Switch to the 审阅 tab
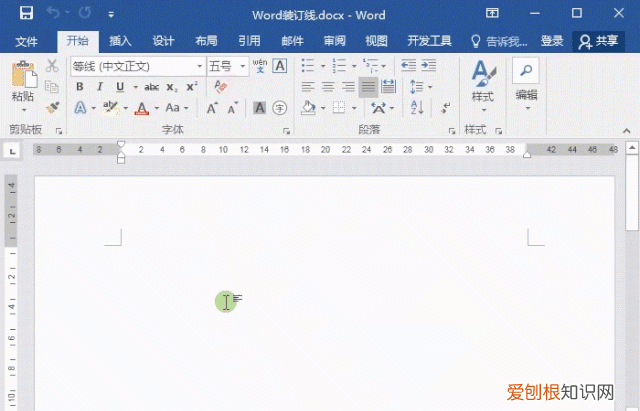This screenshot has height=411, width=640. click(x=335, y=41)
